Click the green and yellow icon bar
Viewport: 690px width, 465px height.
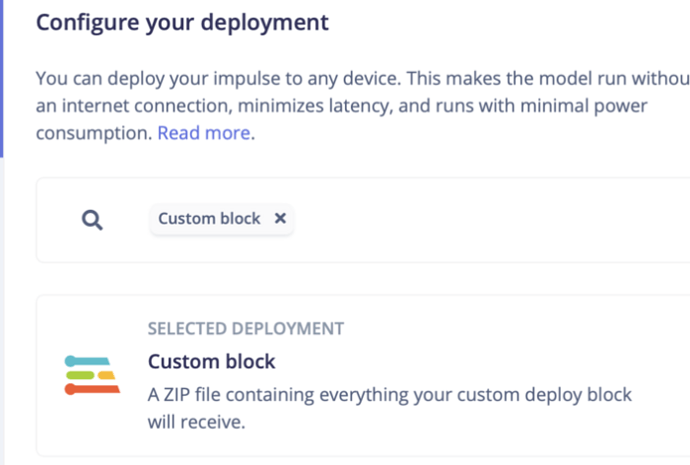coord(90,375)
